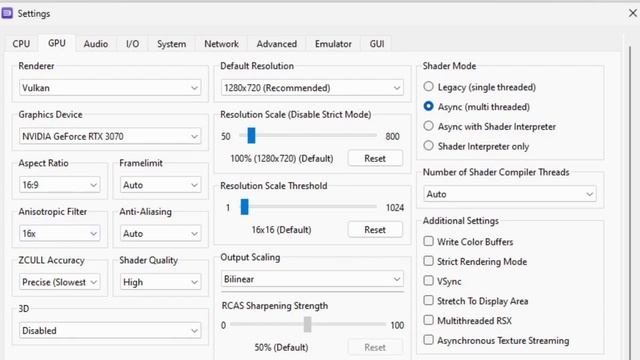Click the vertical scrollbar of the settings panel

click(x=630, y=204)
